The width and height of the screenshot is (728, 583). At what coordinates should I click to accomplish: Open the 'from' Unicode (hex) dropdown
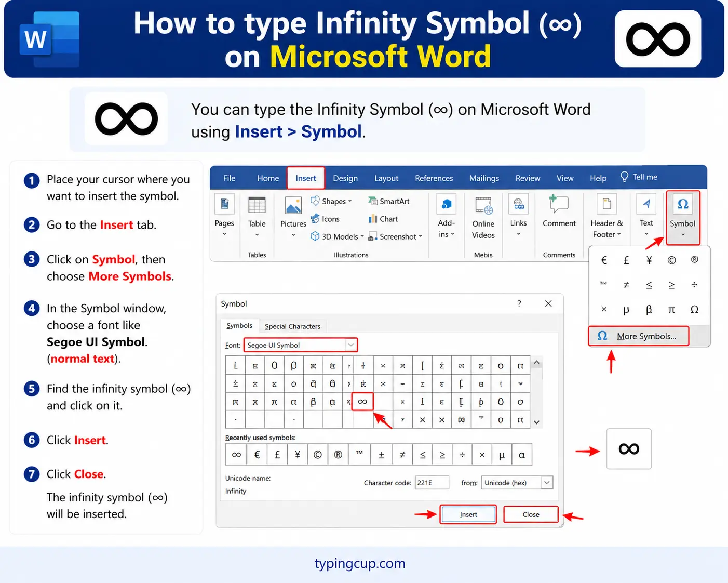tap(547, 483)
